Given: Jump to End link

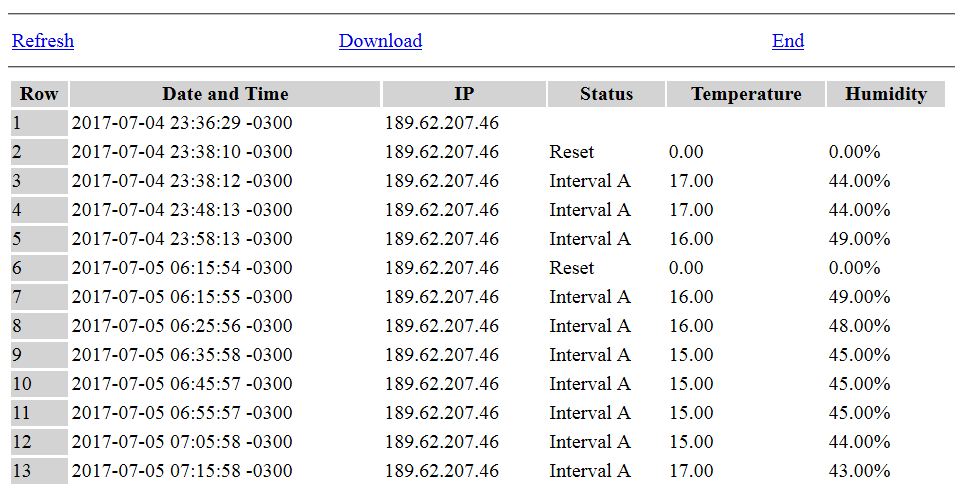Looking at the screenshot, I should [788, 41].
